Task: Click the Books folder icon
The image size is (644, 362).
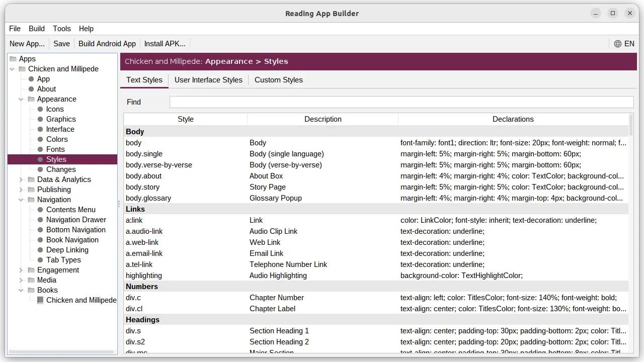Action: 31,290
